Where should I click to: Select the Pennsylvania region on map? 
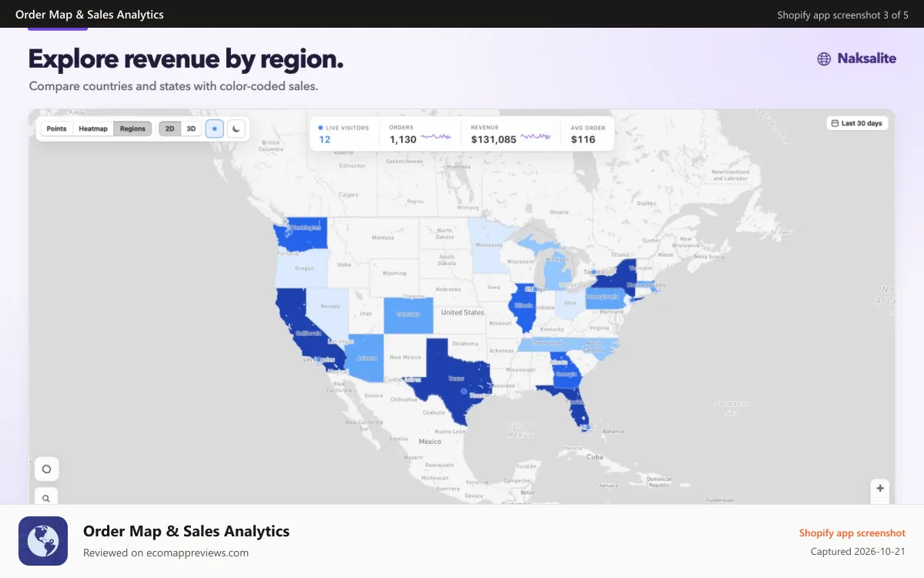coord(604,297)
